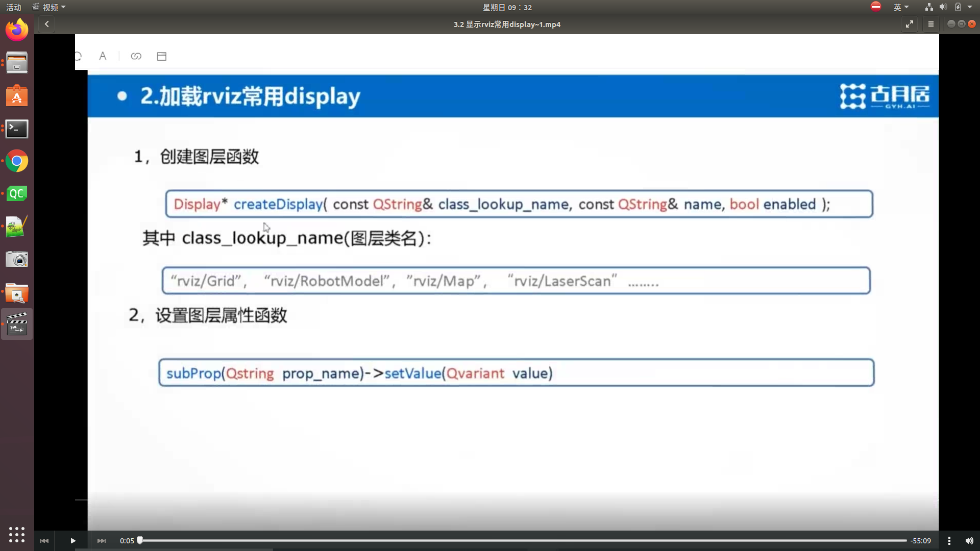Show all applications grid

pyautogui.click(x=17, y=534)
